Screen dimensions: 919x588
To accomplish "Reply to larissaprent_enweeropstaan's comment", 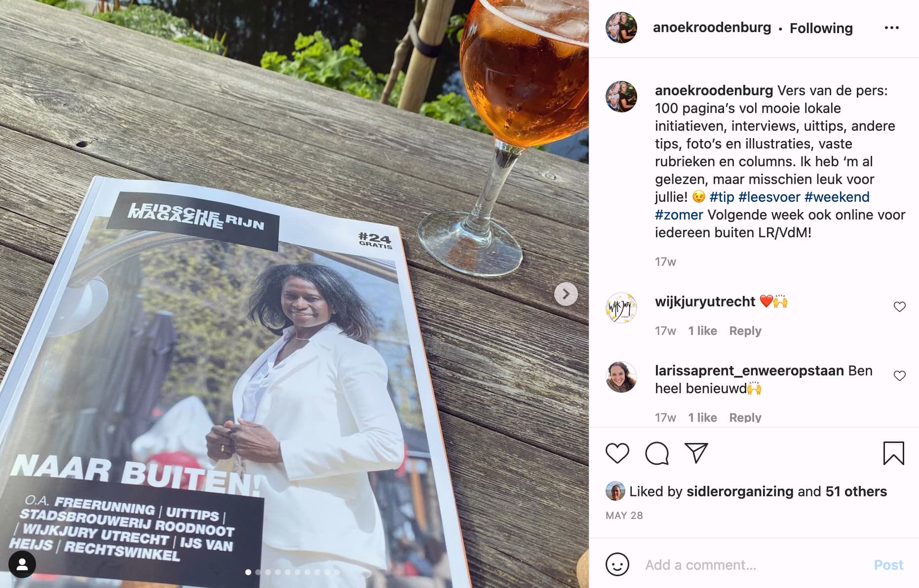I will [745, 417].
